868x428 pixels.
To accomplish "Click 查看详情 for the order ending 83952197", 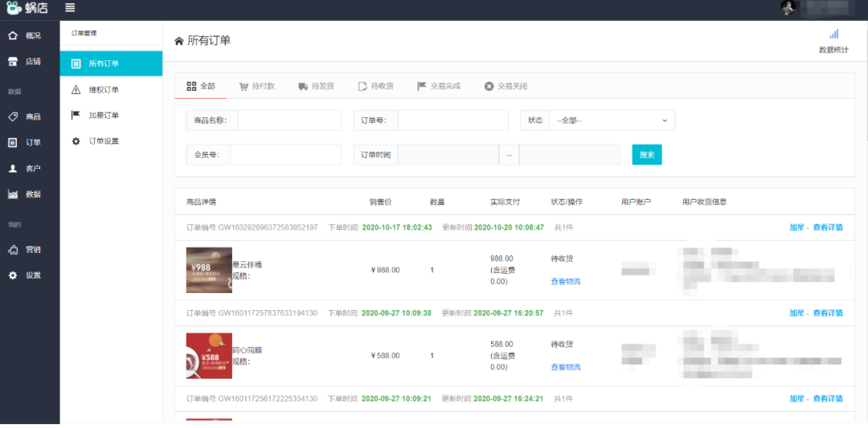I will click(828, 227).
